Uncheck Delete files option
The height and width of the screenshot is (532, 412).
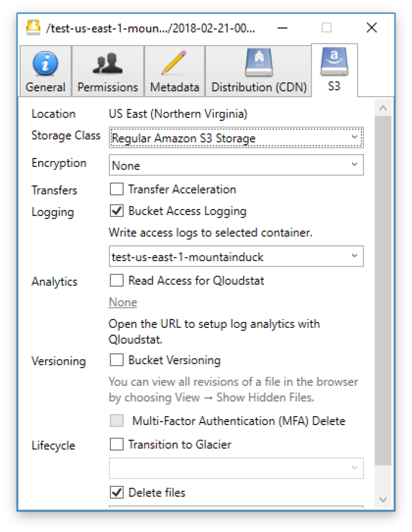click(116, 492)
